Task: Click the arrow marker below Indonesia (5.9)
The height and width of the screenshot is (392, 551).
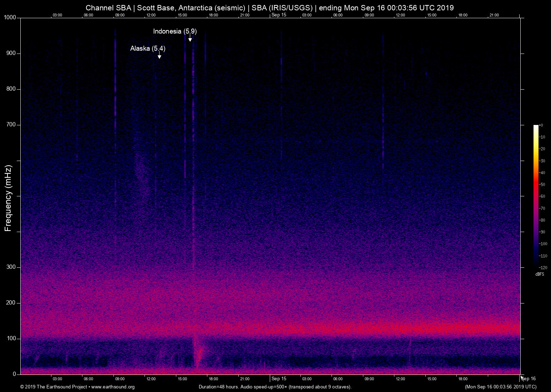Action: click(190, 39)
